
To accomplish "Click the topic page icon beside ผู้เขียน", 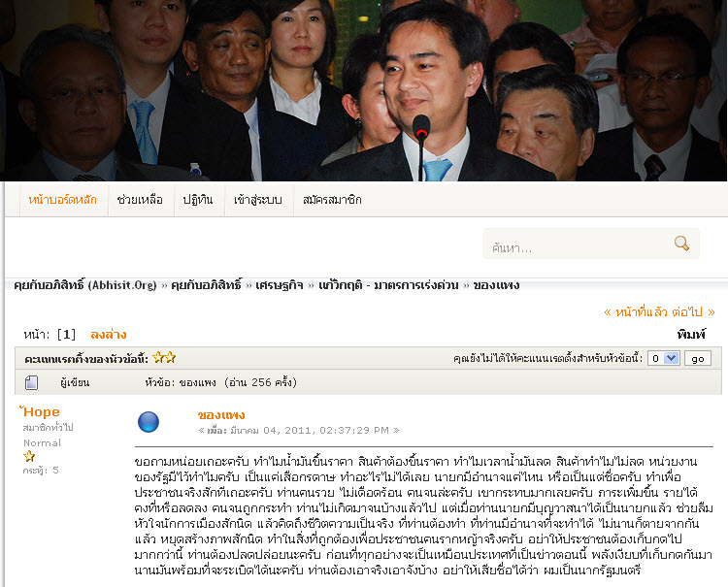I will (32, 383).
